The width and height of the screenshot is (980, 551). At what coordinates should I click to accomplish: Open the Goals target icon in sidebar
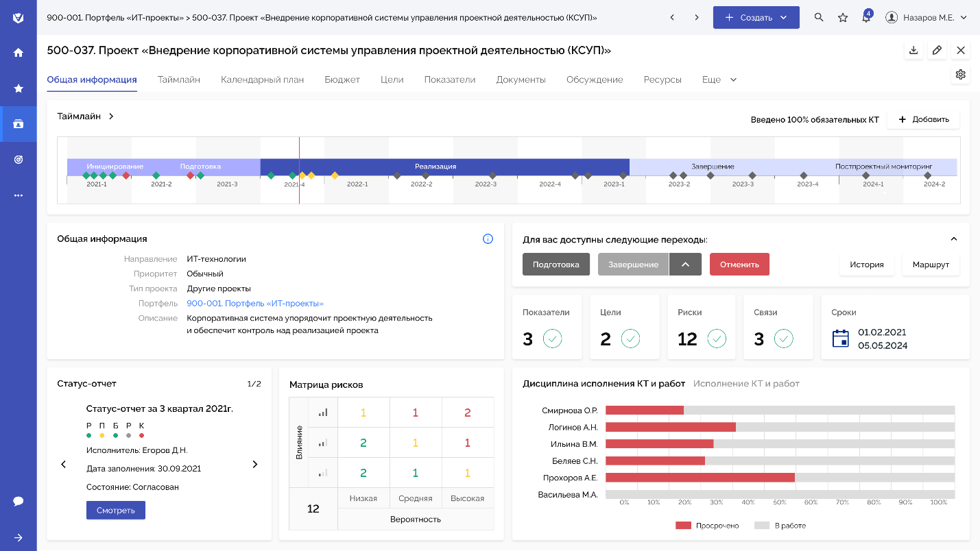19,160
